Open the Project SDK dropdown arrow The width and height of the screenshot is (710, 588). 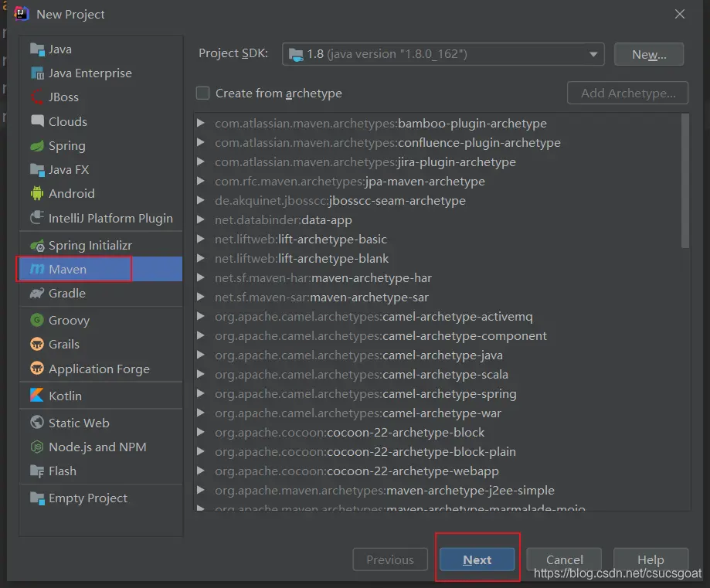coord(593,54)
